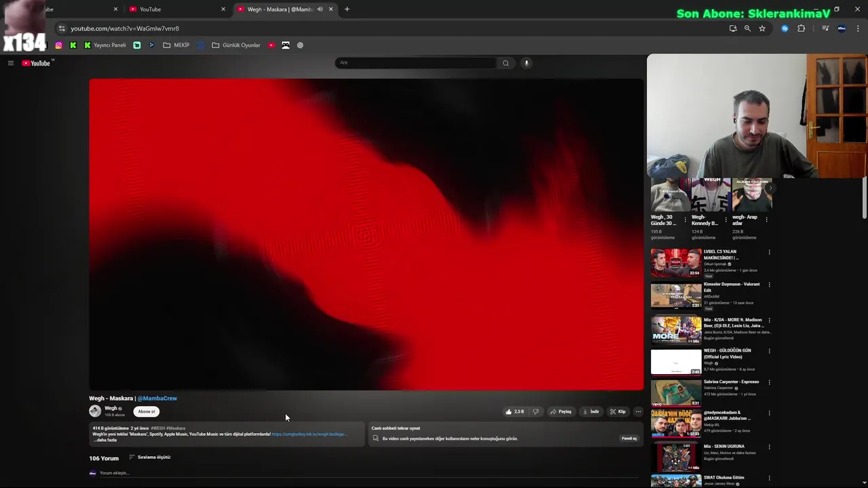Viewport: 868px width, 488px height.
Task: Subscribe with the Abone ol button
Action: point(146,411)
